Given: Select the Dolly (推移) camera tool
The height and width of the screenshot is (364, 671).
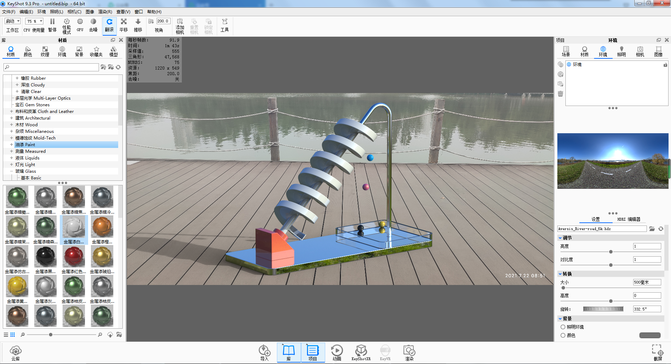Looking at the screenshot, I should (x=138, y=25).
